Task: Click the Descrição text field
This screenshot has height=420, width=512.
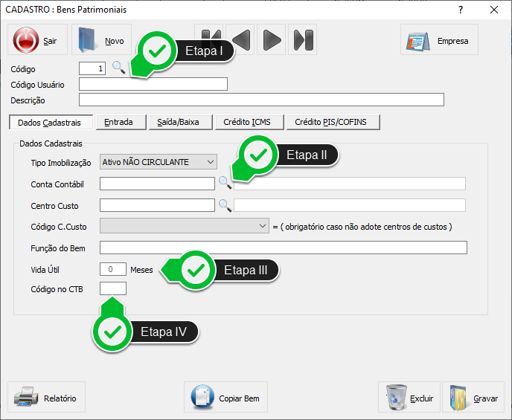Action: 261,100
